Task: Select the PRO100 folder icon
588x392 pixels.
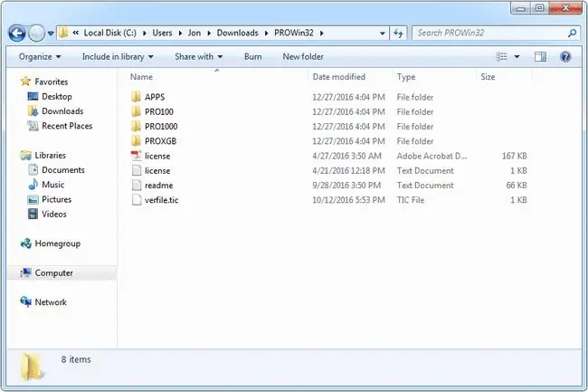Action: tap(136, 111)
